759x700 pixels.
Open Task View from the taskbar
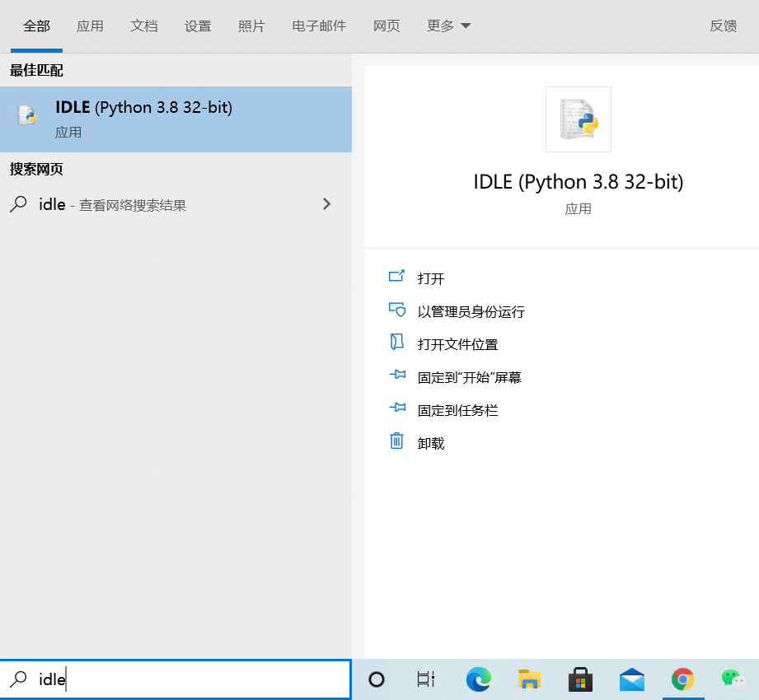pos(424,679)
